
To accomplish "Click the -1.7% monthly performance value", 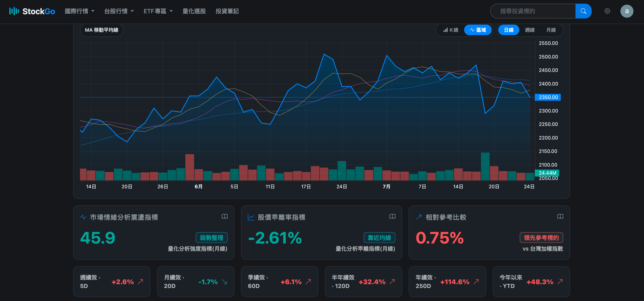I will [208, 282].
